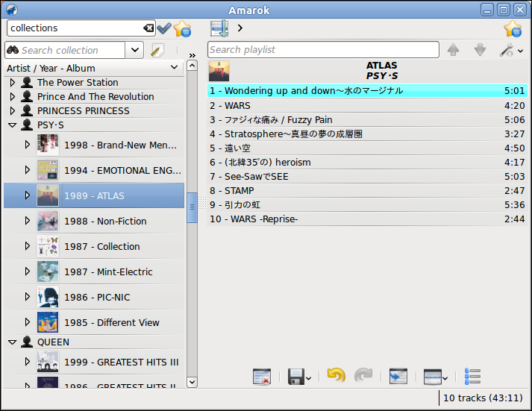Select track 10 - WARS -Reprise-
532x411 pixels.
click(367, 219)
